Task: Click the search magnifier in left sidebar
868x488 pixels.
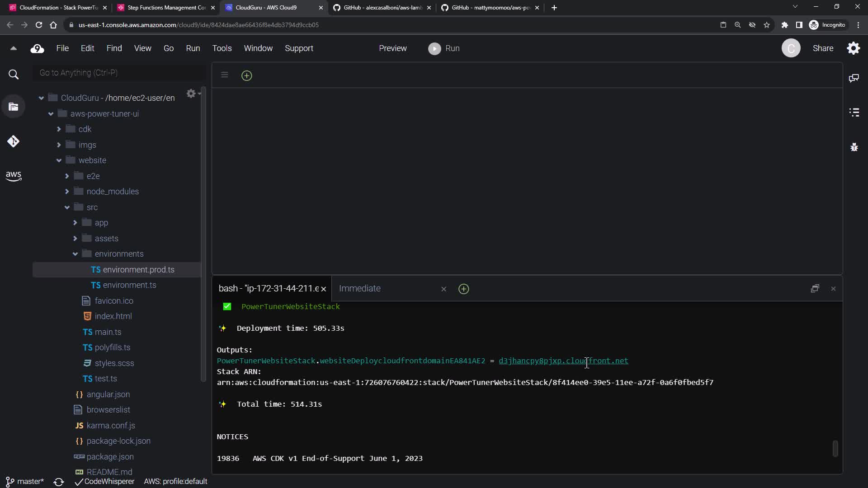Action: 14,75
